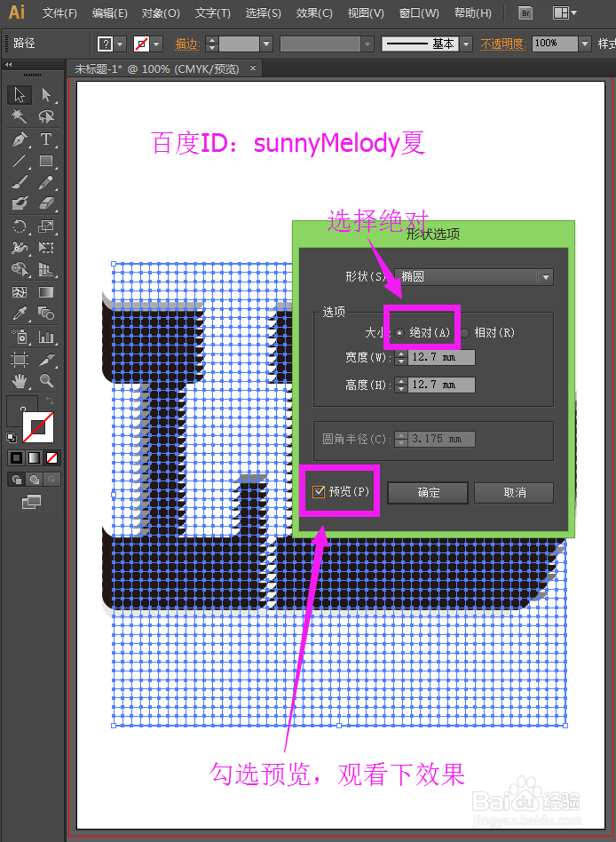Select the Eraser tool
616x842 pixels.
46,203
